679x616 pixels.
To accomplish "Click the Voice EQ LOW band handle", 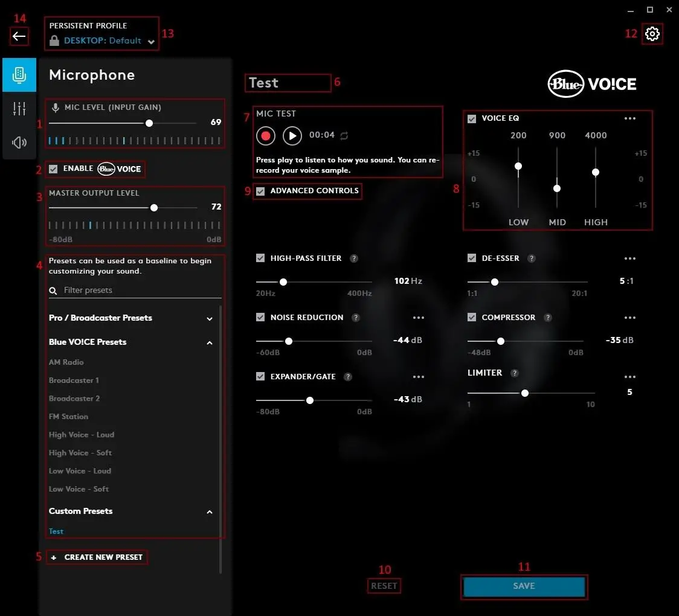I will point(518,167).
